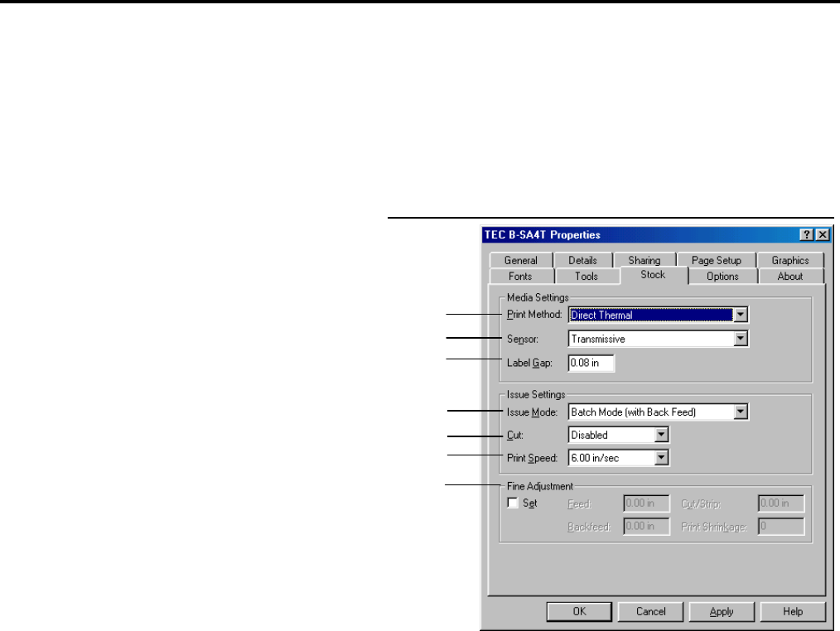Viewport: 840px width, 631px height.
Task: Switch to the Graphics tab
Action: click(790, 260)
